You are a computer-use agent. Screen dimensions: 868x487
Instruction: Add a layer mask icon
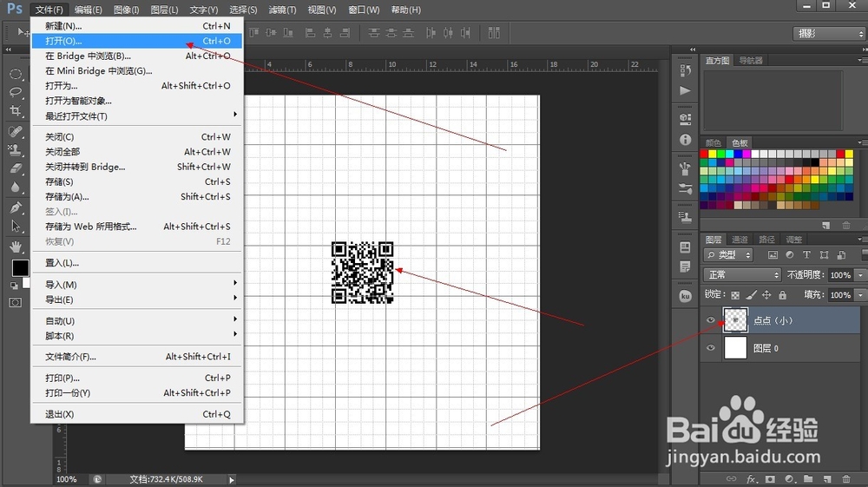pos(770,478)
